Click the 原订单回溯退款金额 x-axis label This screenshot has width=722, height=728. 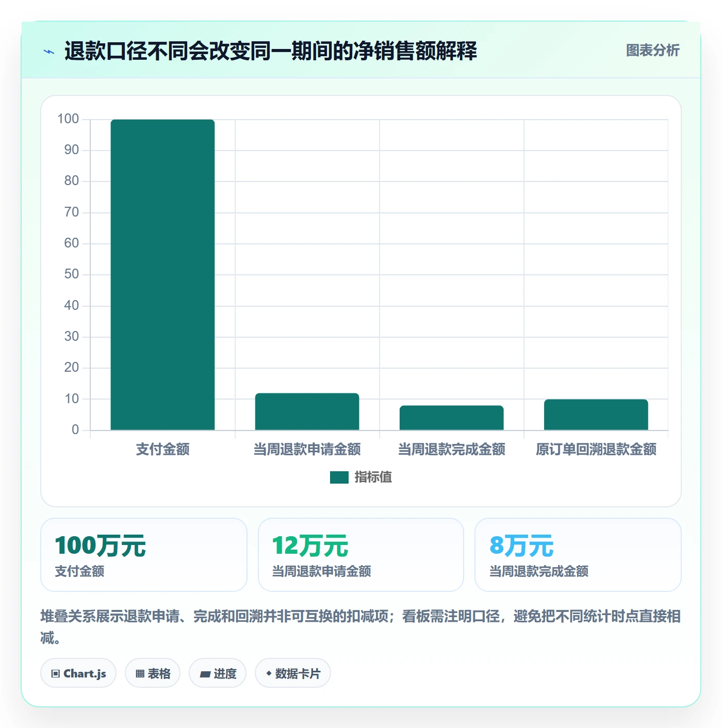tap(596, 449)
